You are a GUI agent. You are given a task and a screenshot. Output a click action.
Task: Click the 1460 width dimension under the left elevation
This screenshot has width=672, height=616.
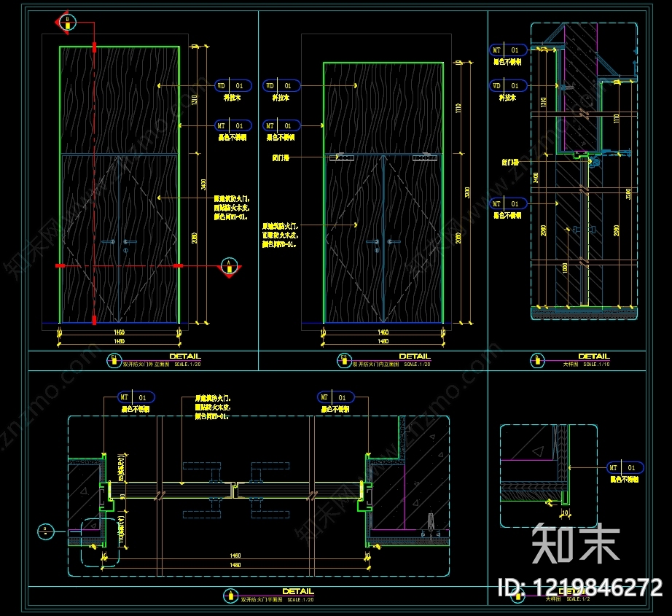(119, 332)
